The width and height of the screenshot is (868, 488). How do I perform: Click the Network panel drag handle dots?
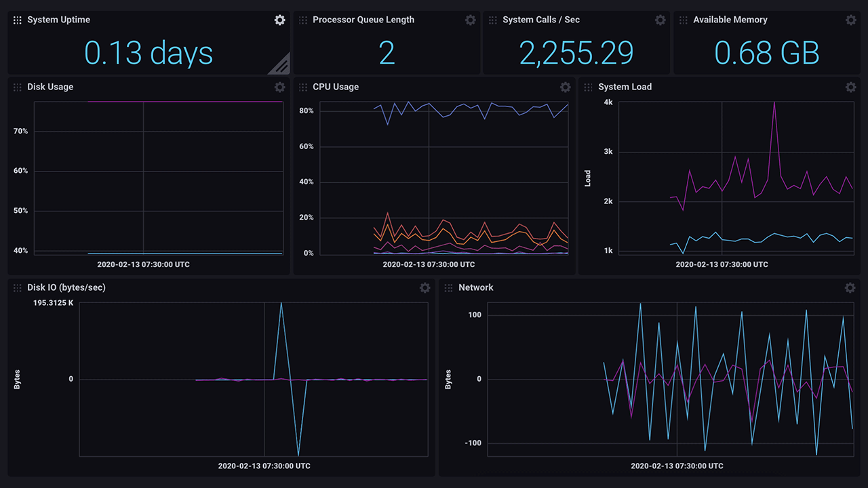click(x=448, y=288)
